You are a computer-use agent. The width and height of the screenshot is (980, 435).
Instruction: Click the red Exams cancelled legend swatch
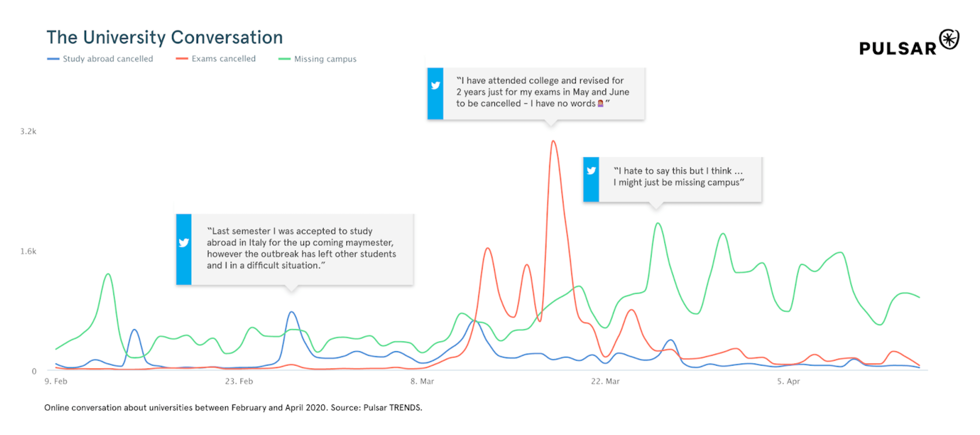(182, 59)
